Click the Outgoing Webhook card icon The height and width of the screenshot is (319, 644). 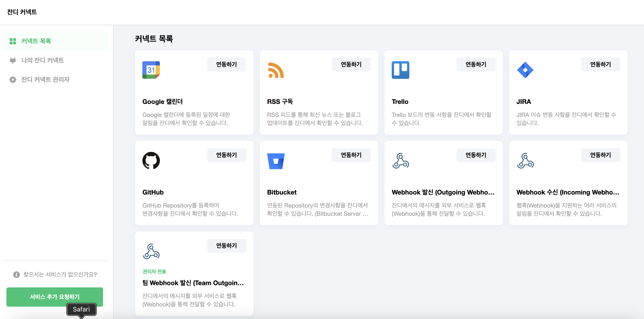point(400,161)
